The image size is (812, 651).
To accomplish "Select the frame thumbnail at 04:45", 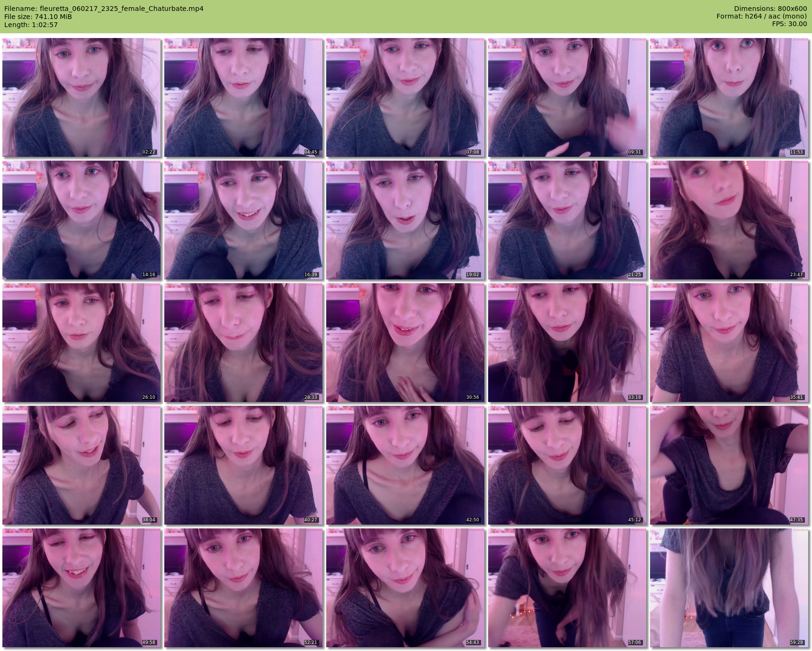I will (243, 97).
